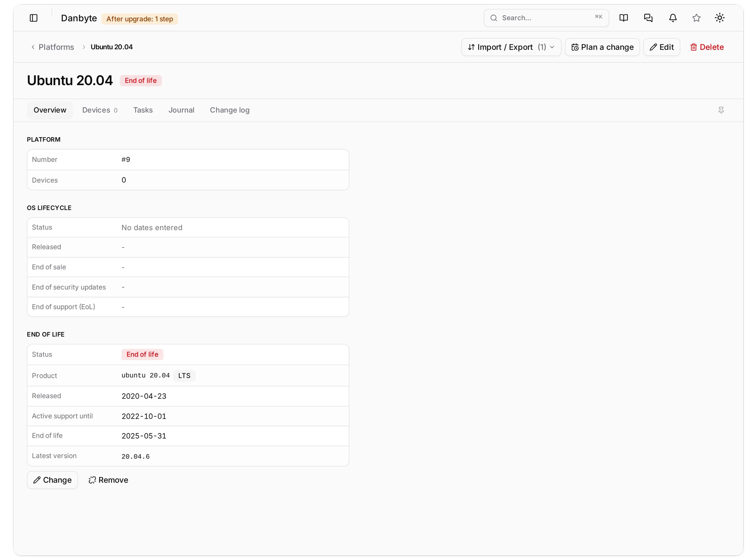Click the No dates entered status

pos(152,228)
